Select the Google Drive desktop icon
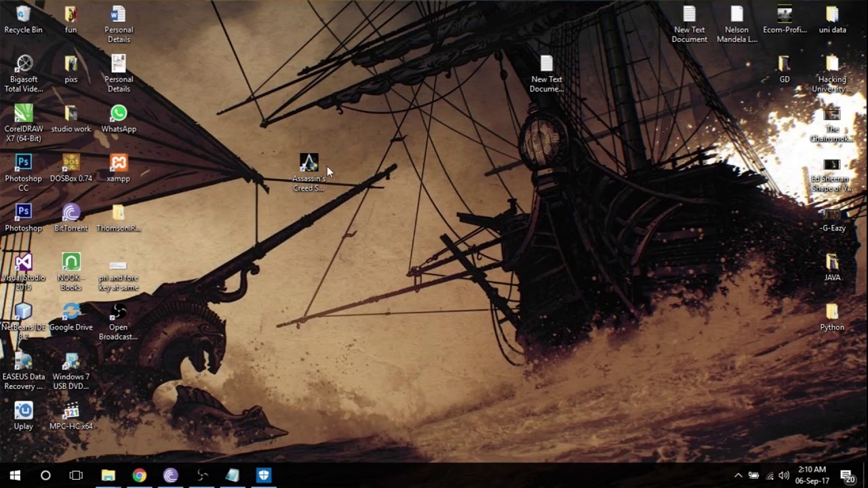The width and height of the screenshot is (868, 488). tap(71, 317)
